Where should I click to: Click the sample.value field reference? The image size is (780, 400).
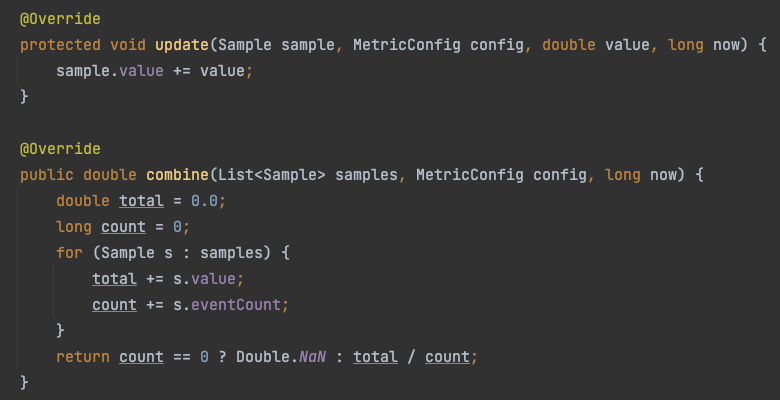(x=109, y=71)
